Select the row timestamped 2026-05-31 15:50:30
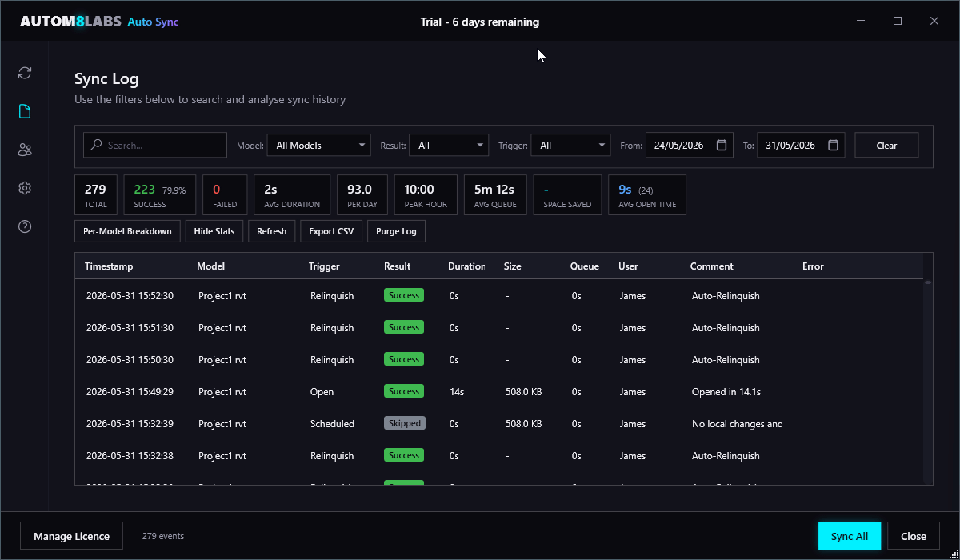Viewport: 960px width, 560px height. pos(499,359)
